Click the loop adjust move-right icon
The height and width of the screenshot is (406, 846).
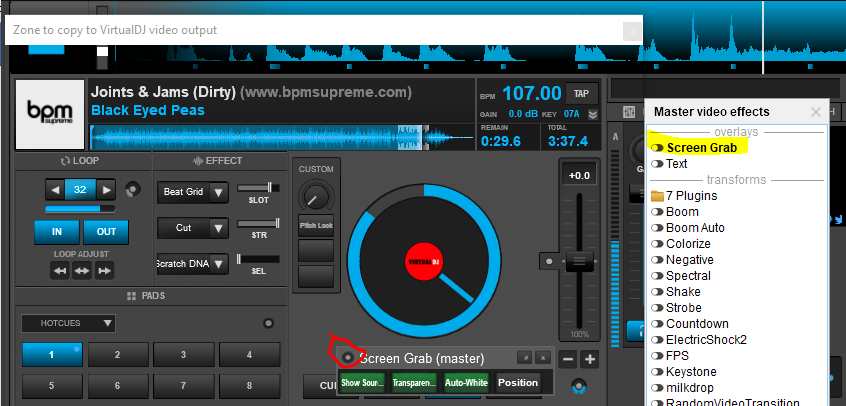pyautogui.click(x=104, y=271)
